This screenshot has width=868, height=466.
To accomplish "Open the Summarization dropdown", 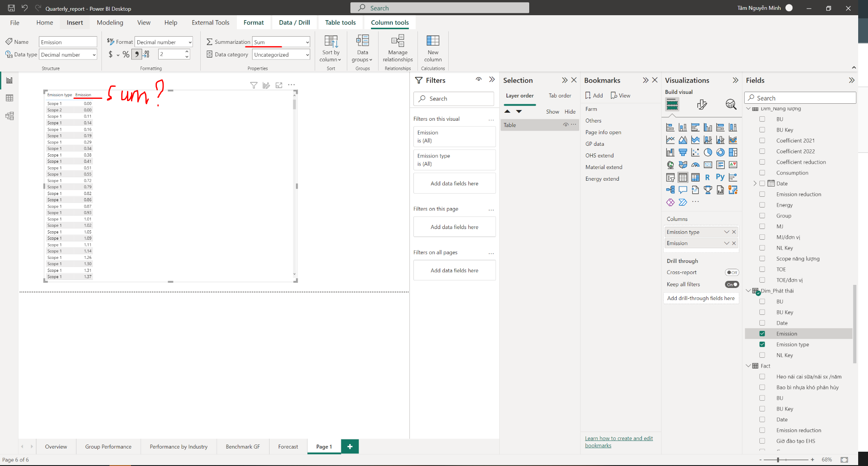I will point(281,42).
